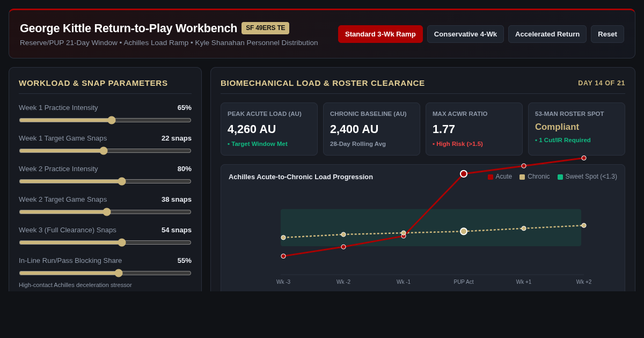This screenshot has width=644, height=338.
Task: Select the acute load point at Wk -3
Action: (283, 256)
